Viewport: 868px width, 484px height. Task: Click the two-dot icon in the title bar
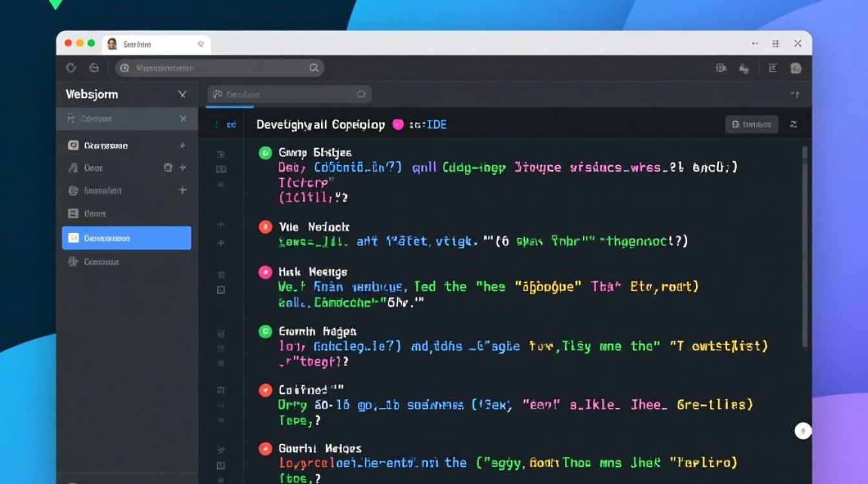pyautogui.click(x=755, y=44)
